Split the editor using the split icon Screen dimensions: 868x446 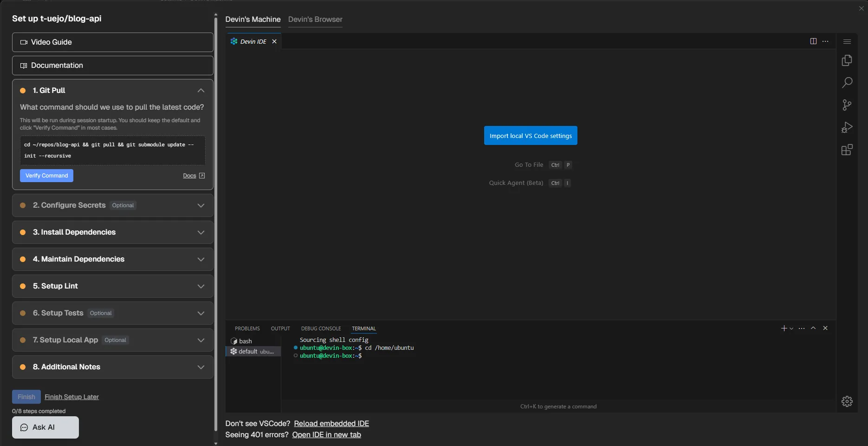click(813, 41)
